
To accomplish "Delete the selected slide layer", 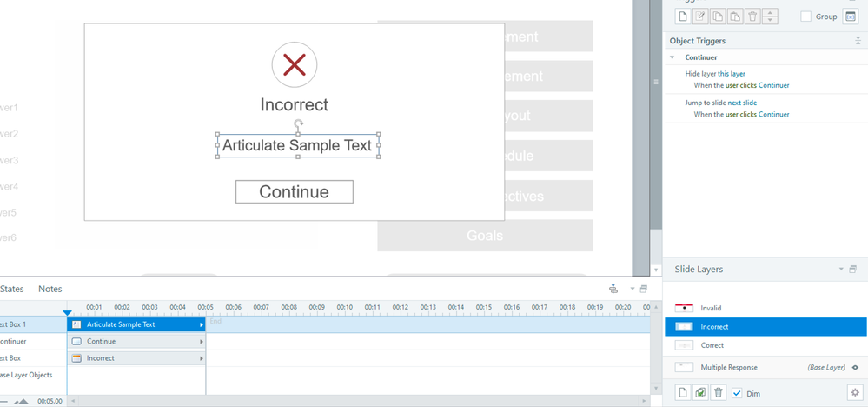I will pos(719,393).
